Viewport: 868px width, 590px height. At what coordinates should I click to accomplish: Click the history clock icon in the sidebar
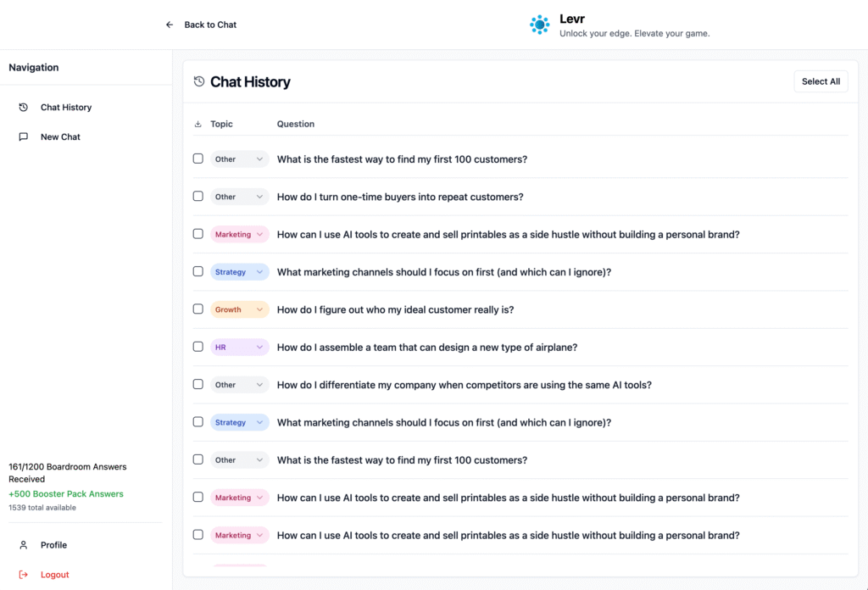pos(24,108)
